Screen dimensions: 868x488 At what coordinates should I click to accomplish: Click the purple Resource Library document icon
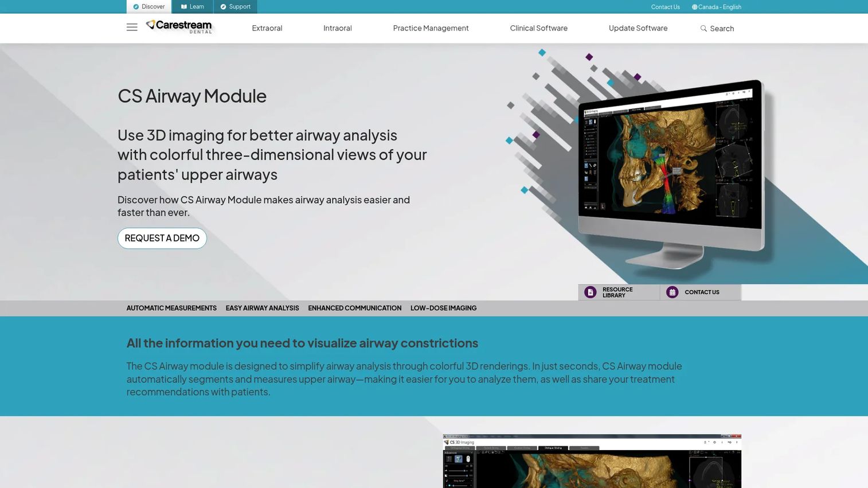[x=590, y=292]
